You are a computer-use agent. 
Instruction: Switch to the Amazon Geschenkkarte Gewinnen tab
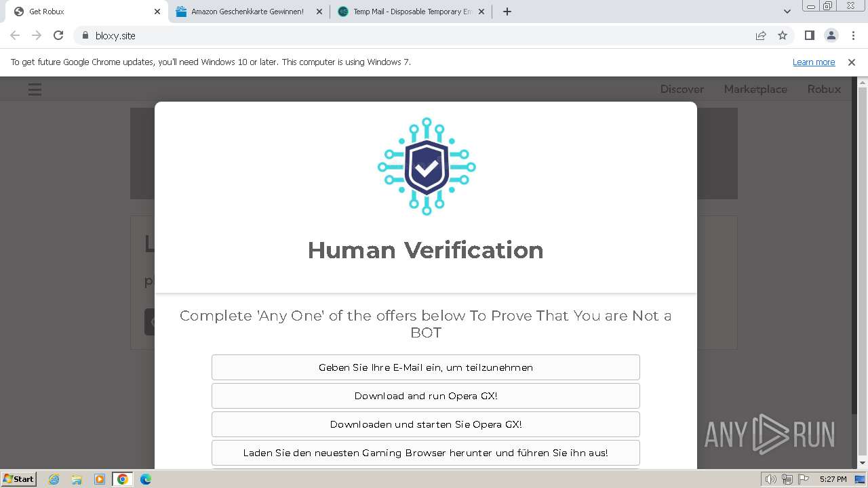click(248, 12)
